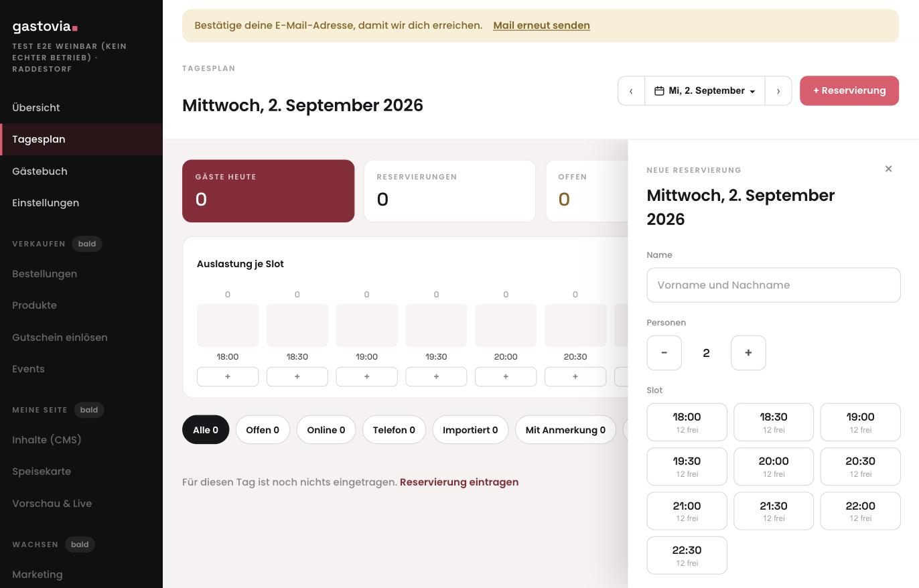The width and height of the screenshot is (919, 588).
Task: Click Mail erneut senden link
Action: click(x=541, y=25)
